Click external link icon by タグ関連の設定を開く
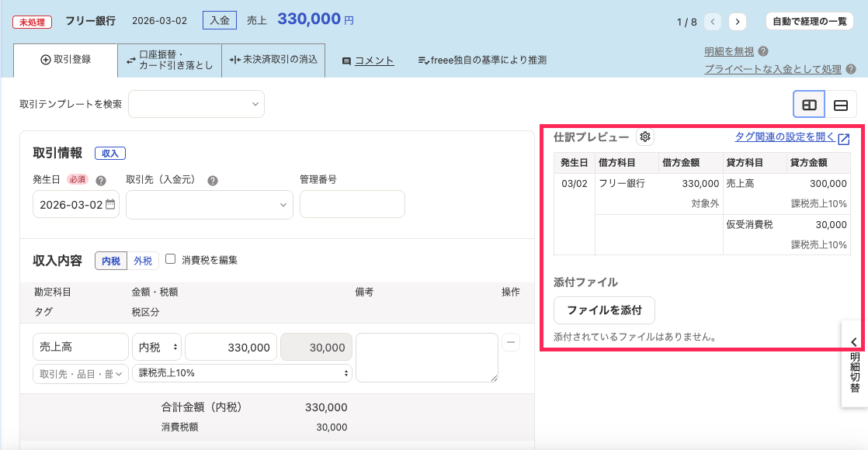Screen dimensions: 868x450 (x=844, y=138)
